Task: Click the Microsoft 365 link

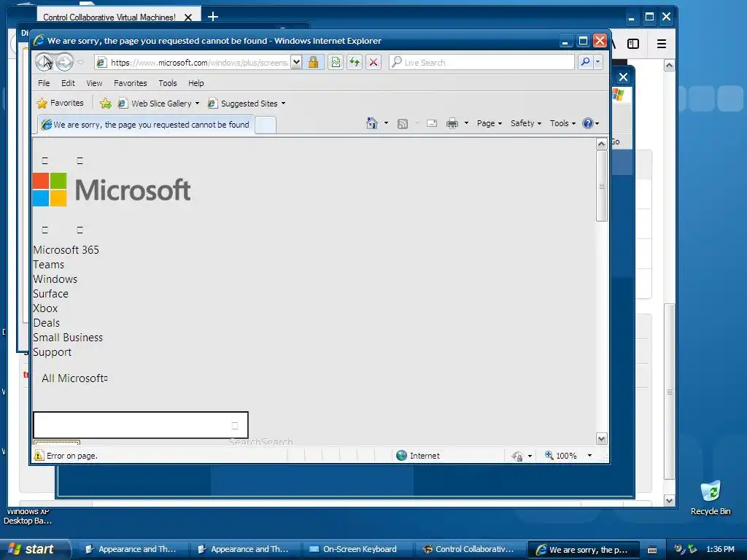Action: coord(66,250)
